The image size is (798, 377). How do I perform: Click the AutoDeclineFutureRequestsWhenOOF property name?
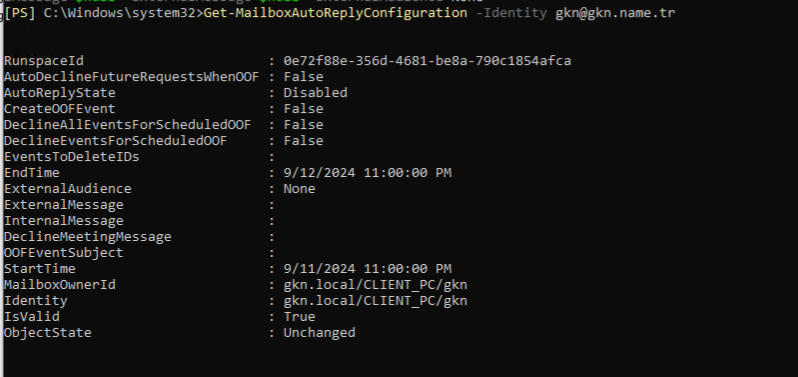pos(131,77)
